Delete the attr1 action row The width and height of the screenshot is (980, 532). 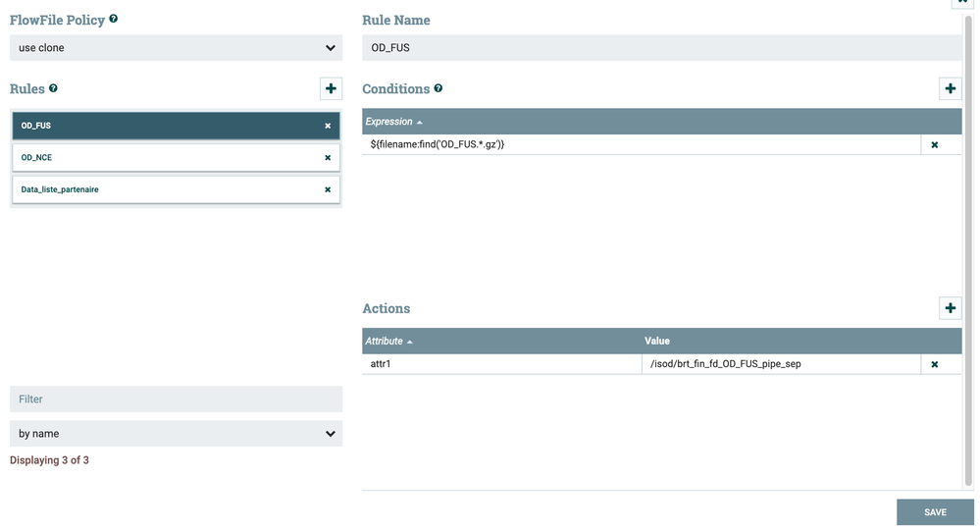(x=934, y=364)
